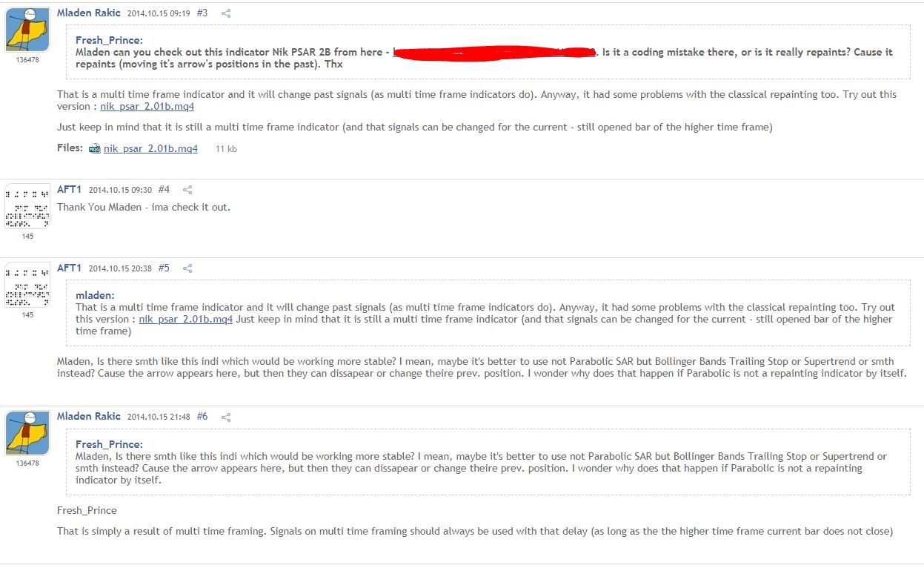Open AFT1 avatar on post #5

[x=27, y=286]
